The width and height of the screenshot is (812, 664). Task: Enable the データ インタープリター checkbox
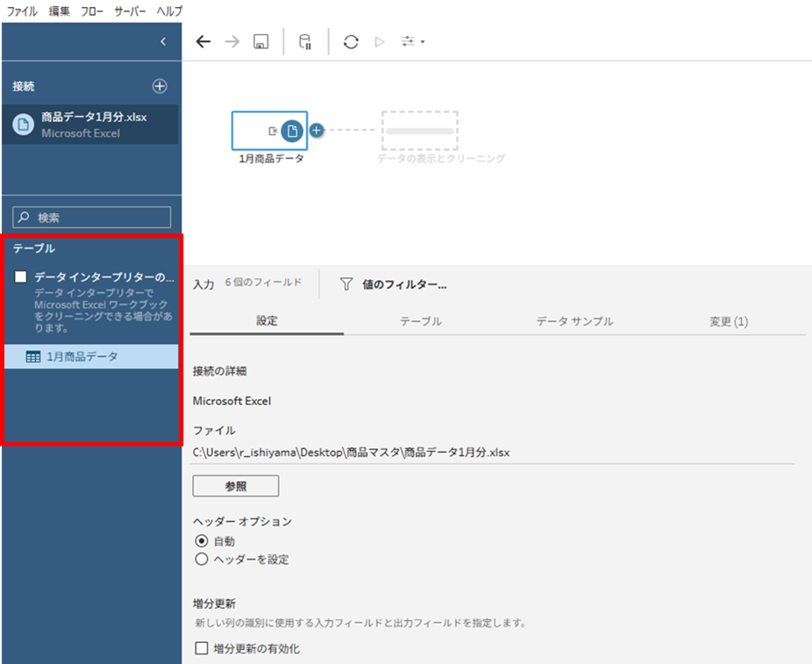pos(21,277)
